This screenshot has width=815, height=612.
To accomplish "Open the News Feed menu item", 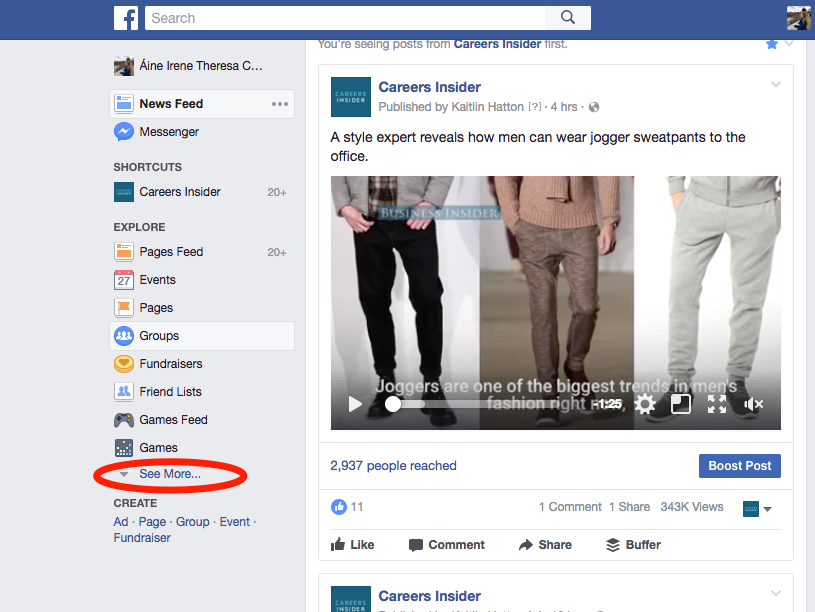I will [202, 103].
